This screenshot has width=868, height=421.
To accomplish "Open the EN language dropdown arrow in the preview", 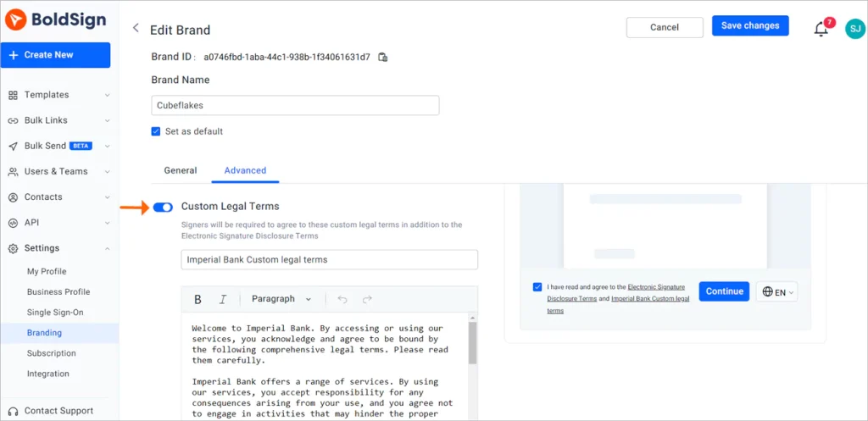I will pyautogui.click(x=791, y=292).
